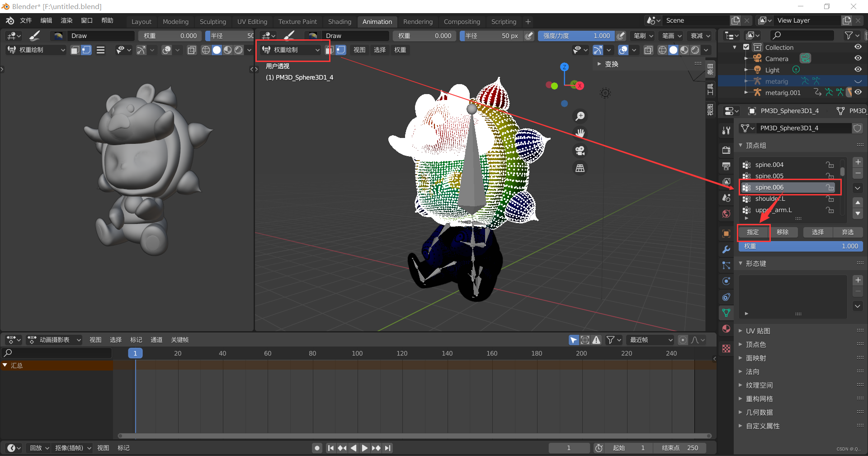Add a new shape key plus button
The image size is (868, 456).
[858, 280]
